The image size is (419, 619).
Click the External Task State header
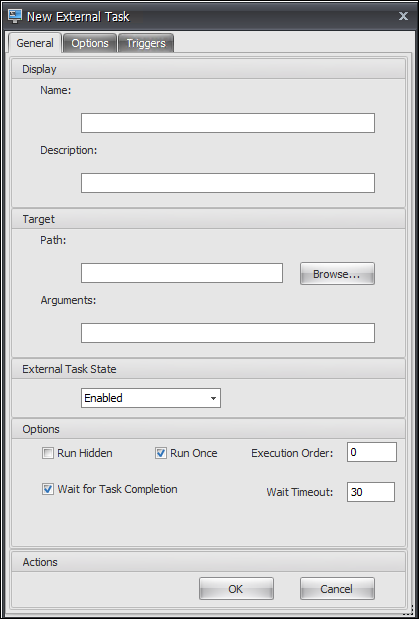(209, 369)
